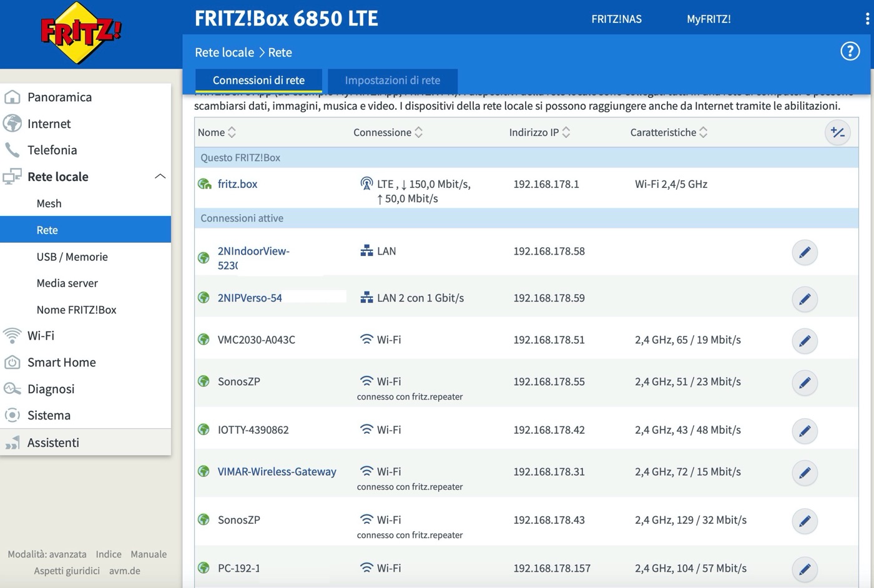This screenshot has height=588, width=874.
Task: Click the '2,4 GHz, 65 / 19 Mbit/s' cell
Action: coord(688,340)
